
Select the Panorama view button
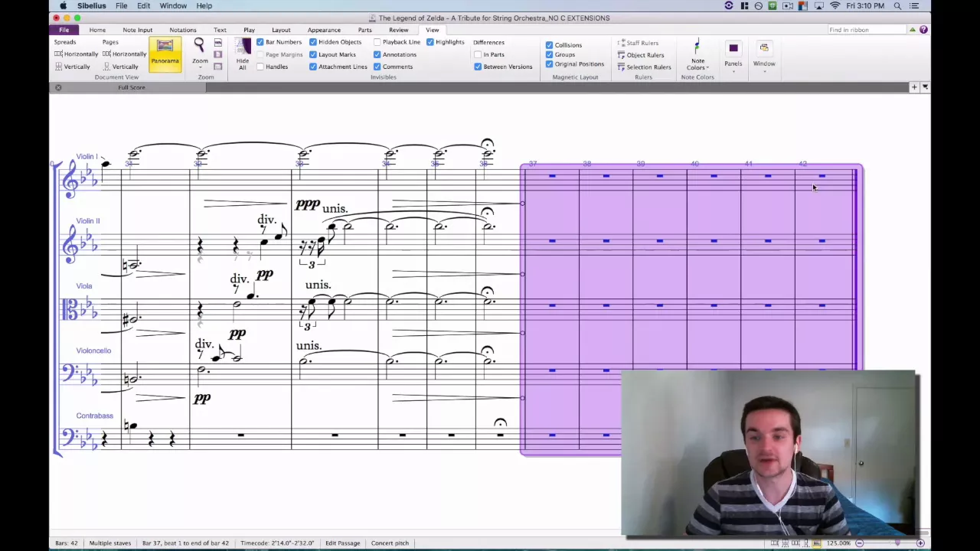(165, 54)
